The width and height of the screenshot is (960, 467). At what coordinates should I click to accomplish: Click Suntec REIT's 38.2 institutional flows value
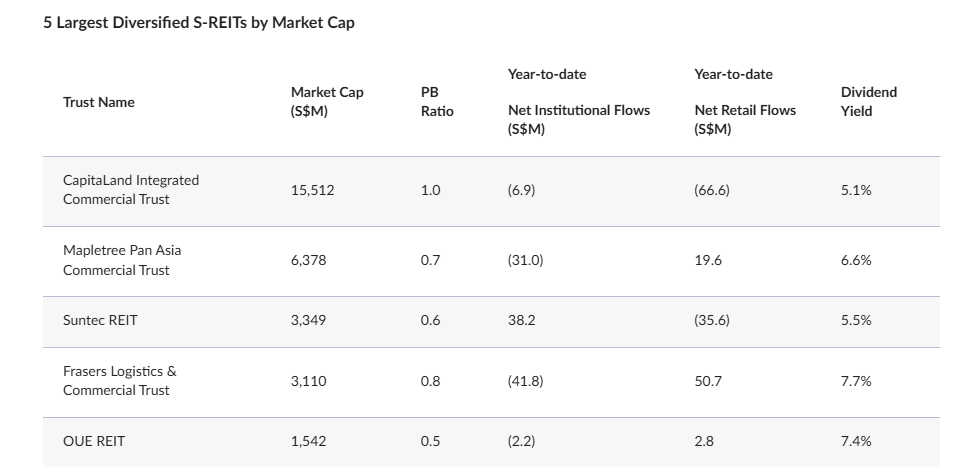coord(523,320)
